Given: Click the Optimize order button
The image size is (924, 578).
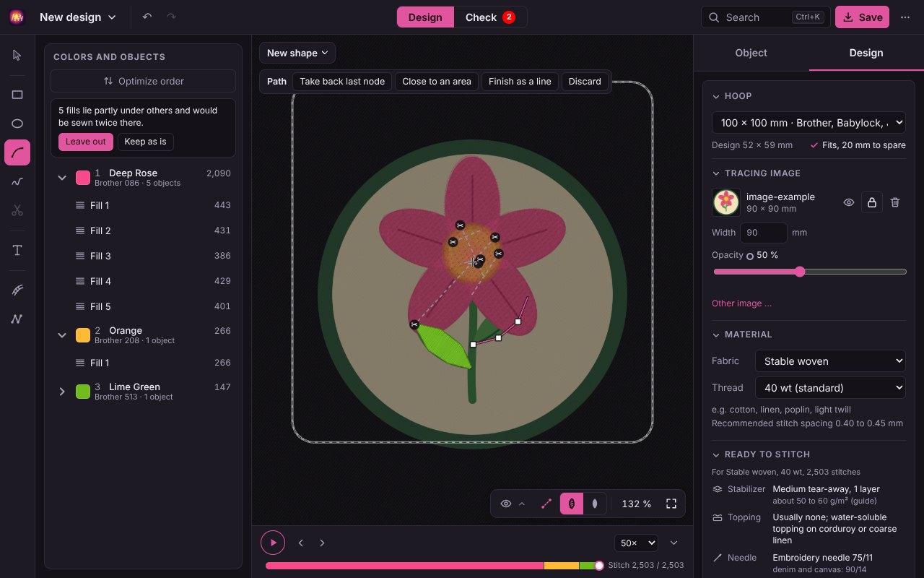Looking at the screenshot, I should [143, 81].
